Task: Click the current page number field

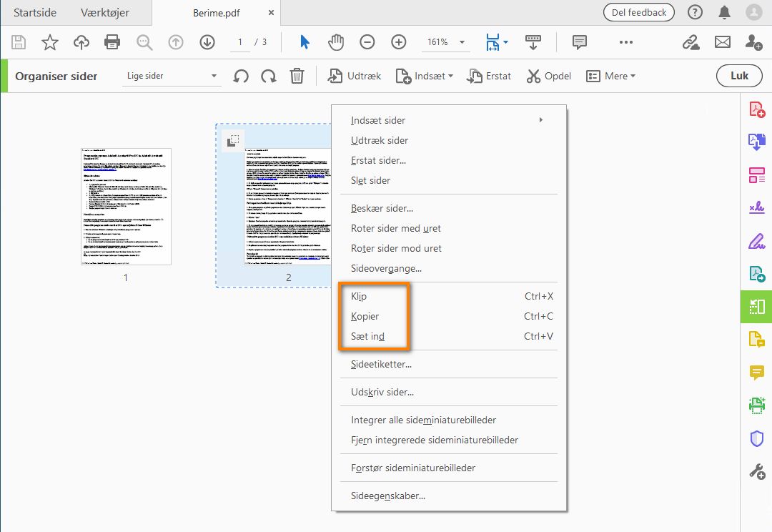Action: pos(239,42)
